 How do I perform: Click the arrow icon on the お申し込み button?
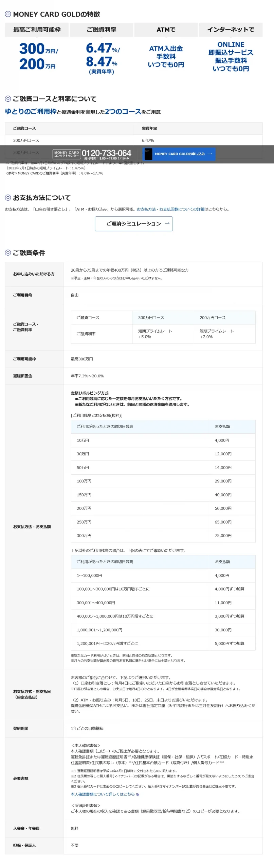click(210, 154)
